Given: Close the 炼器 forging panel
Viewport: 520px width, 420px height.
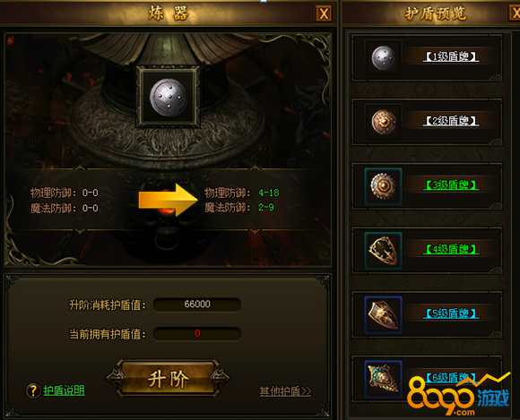Looking at the screenshot, I should pos(324,14).
